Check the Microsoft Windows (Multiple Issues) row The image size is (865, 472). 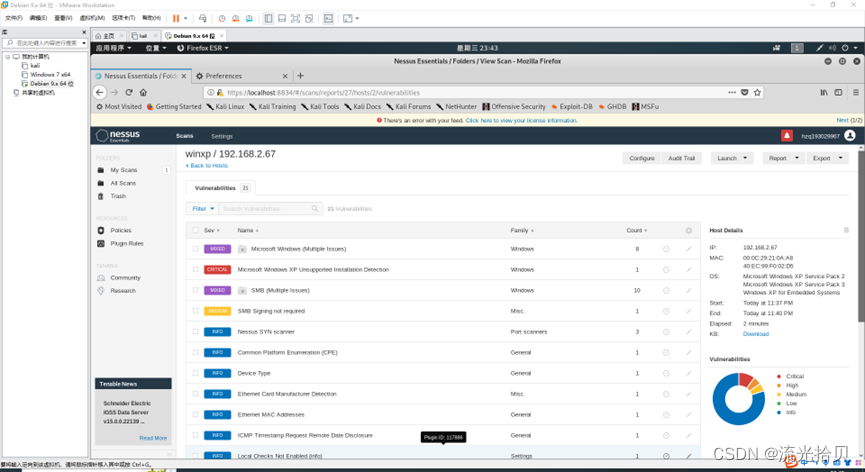pyautogui.click(x=195, y=249)
